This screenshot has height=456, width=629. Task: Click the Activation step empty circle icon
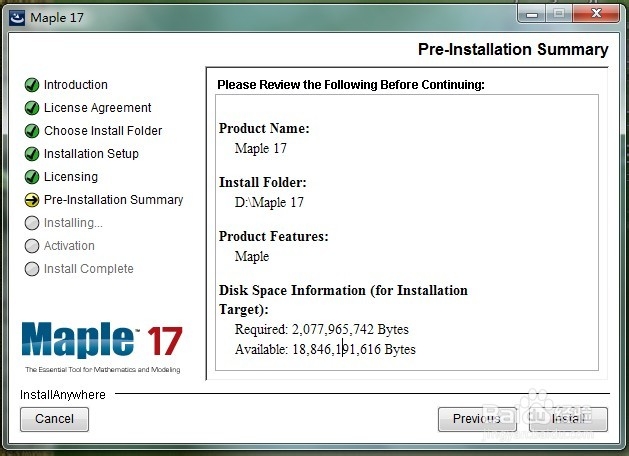32,246
